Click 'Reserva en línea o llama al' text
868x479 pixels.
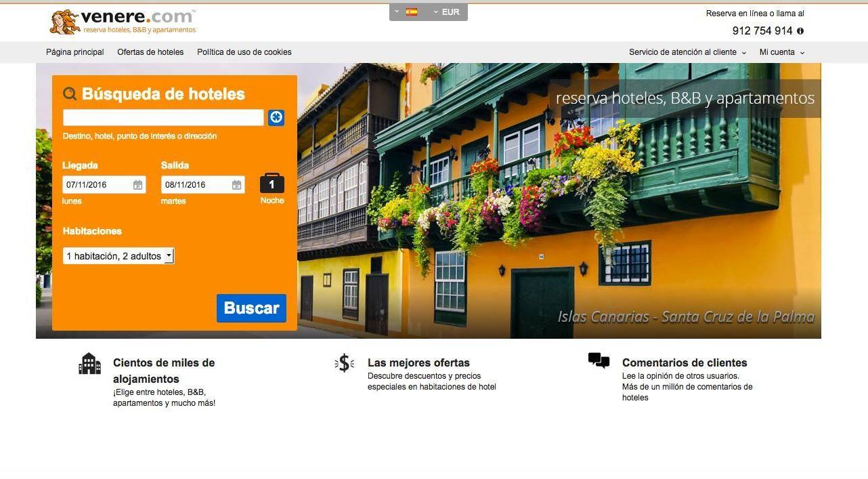(x=755, y=14)
